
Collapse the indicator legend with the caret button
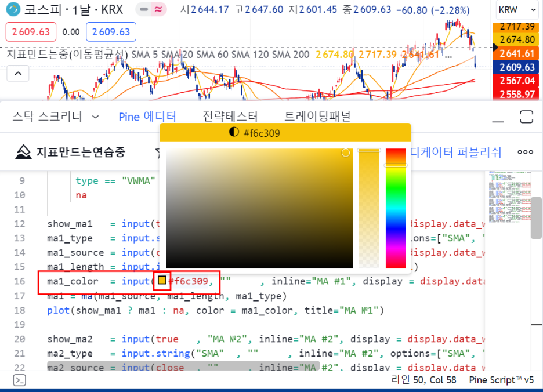tap(18, 74)
